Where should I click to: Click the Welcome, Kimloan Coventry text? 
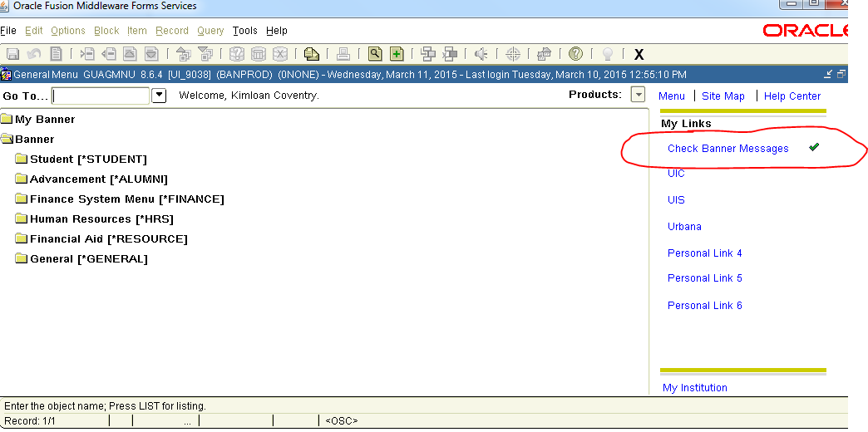click(249, 96)
